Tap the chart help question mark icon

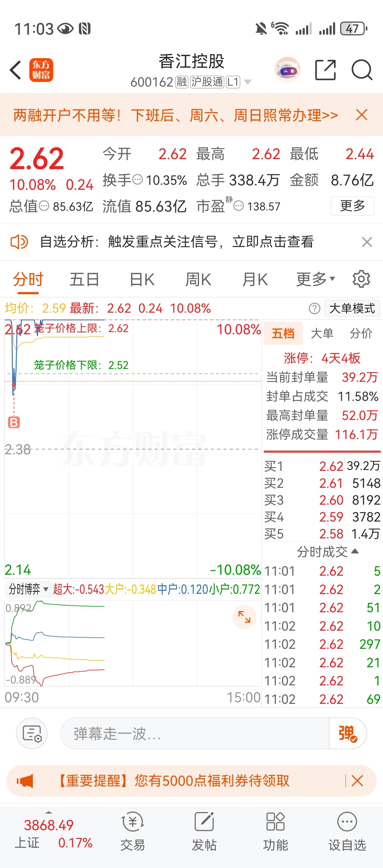pyautogui.click(x=314, y=308)
